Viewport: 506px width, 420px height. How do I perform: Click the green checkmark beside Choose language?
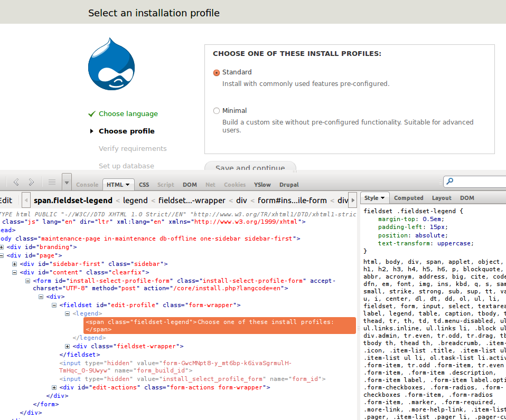(91, 113)
